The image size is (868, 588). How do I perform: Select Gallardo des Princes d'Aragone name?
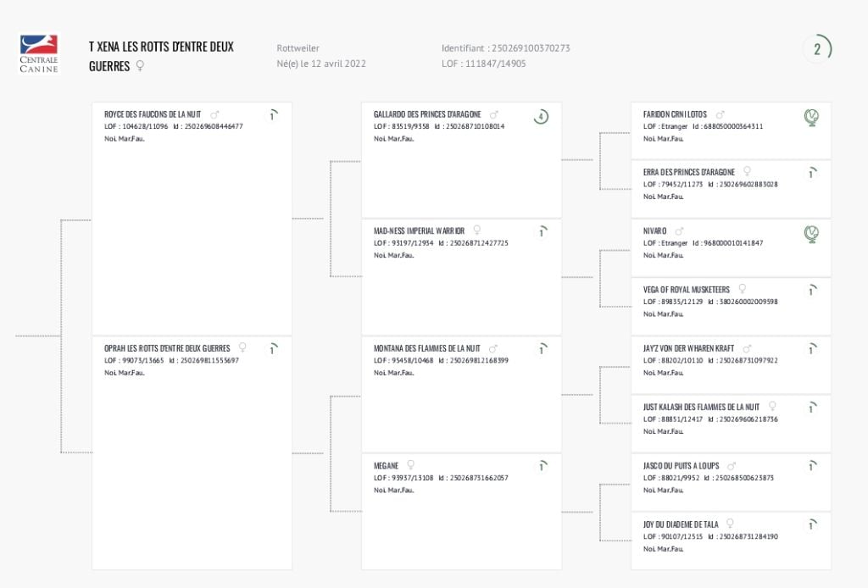[427, 114]
